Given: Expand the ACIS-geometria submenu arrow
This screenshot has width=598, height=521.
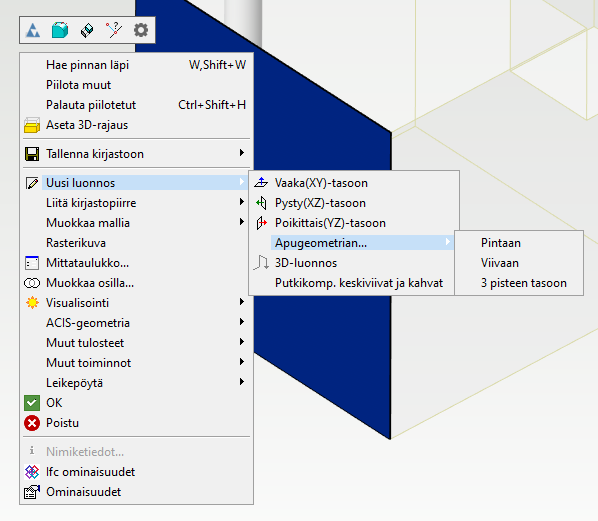Looking at the screenshot, I should coord(241,322).
